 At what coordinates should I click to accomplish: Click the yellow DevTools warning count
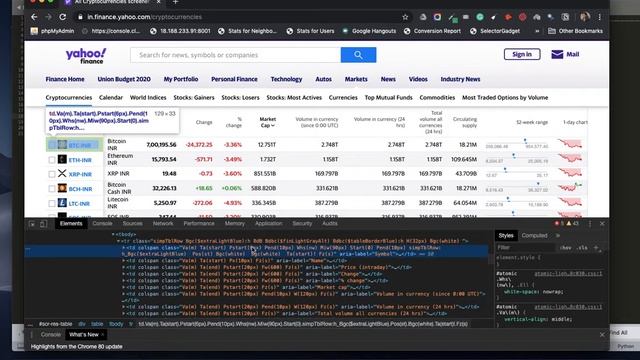pyautogui.click(x=573, y=223)
